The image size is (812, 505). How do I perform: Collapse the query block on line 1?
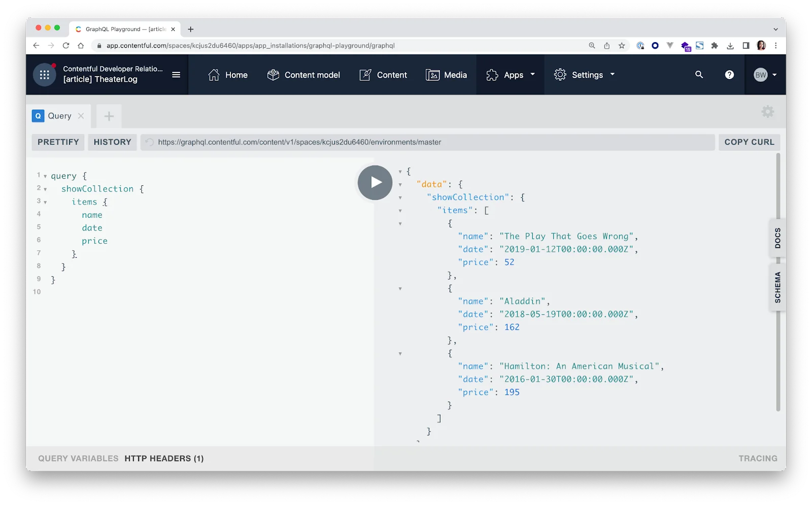[45, 177]
